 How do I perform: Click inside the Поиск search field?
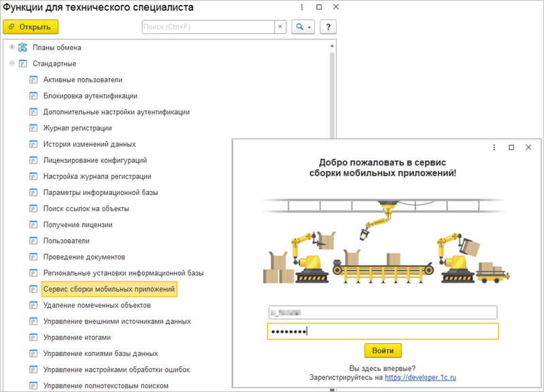(x=207, y=26)
